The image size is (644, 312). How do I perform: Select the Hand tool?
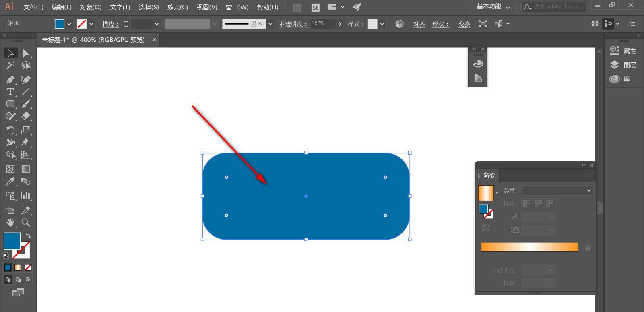pos(10,223)
